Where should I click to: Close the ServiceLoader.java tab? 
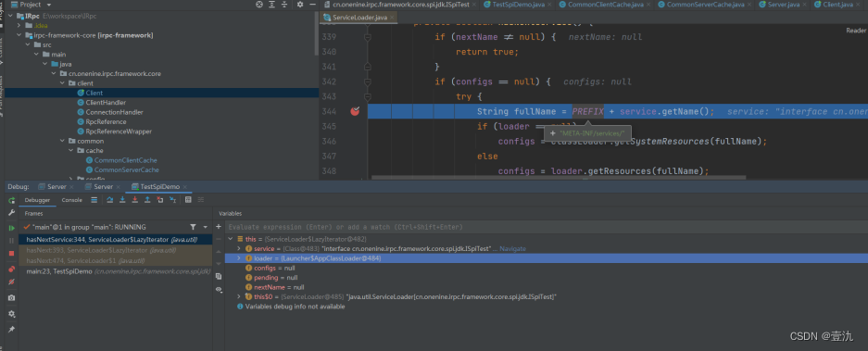coord(393,18)
